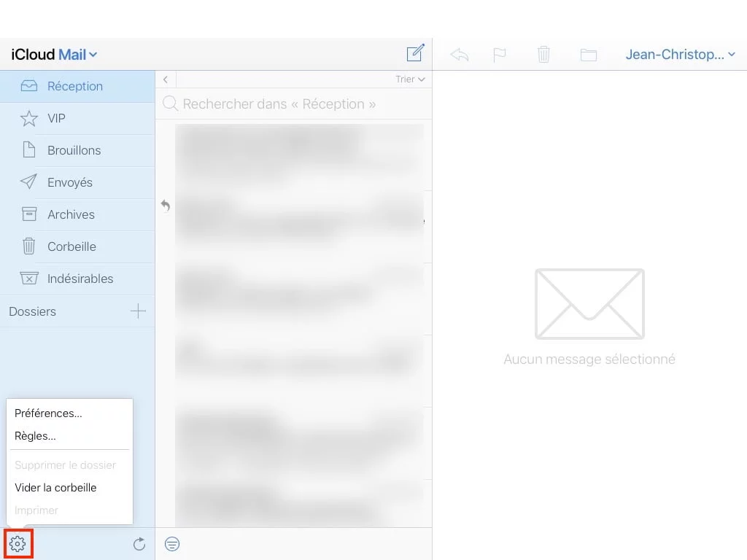747x560 pixels.
Task: Select Règles in the menu
Action: pyautogui.click(x=35, y=436)
